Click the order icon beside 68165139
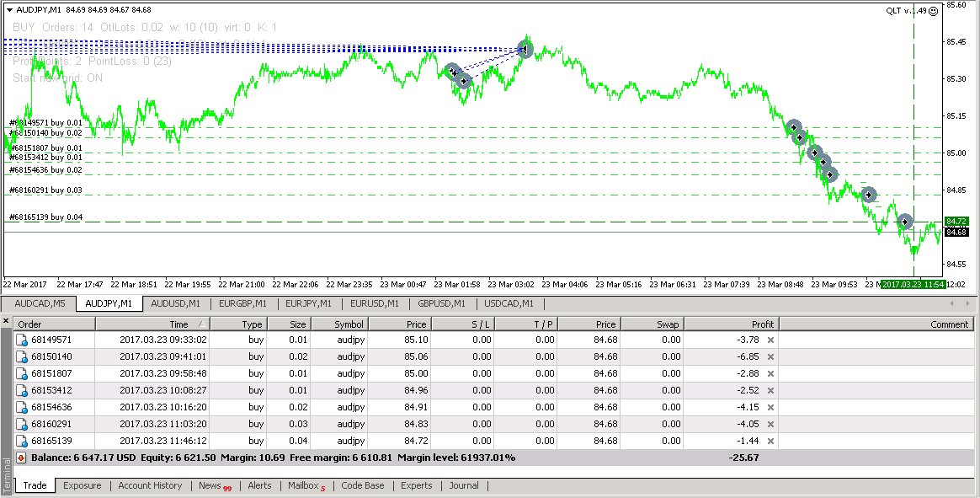Screen dimensions: 980x498 tap(22, 441)
